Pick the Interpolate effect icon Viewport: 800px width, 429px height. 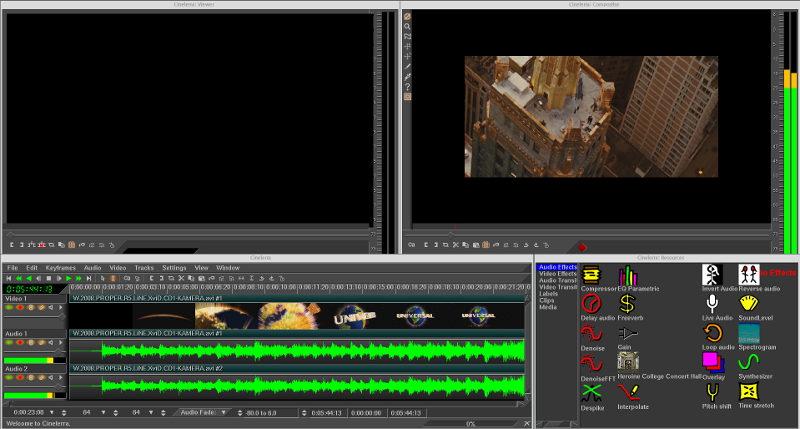click(629, 393)
